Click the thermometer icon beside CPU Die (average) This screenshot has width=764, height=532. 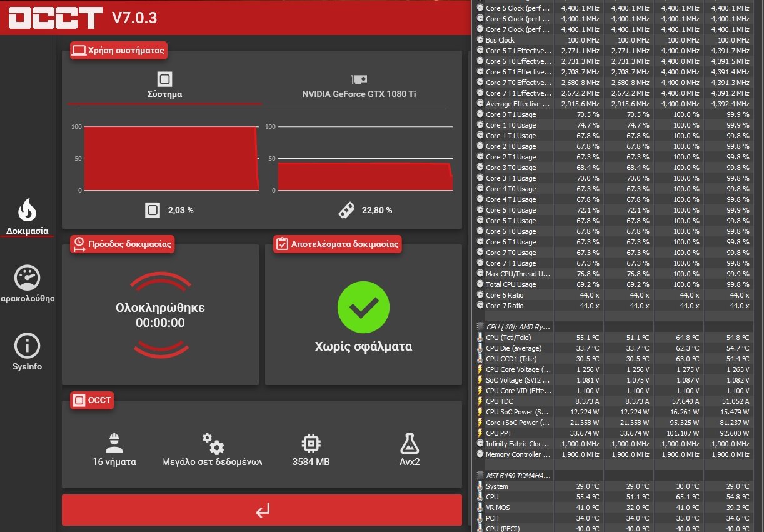point(480,348)
